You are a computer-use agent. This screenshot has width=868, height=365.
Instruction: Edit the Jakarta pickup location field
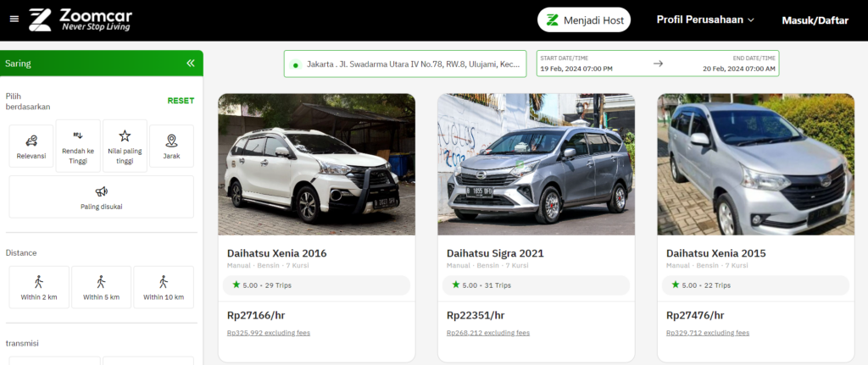[x=405, y=64]
